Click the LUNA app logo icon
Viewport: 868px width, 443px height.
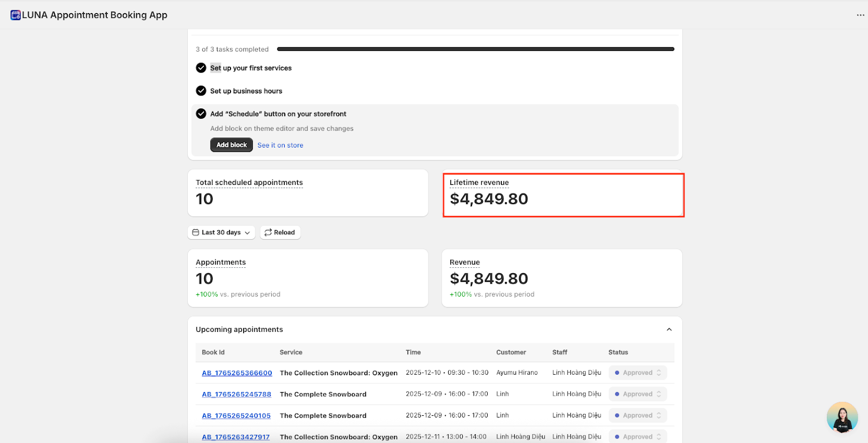click(x=15, y=15)
